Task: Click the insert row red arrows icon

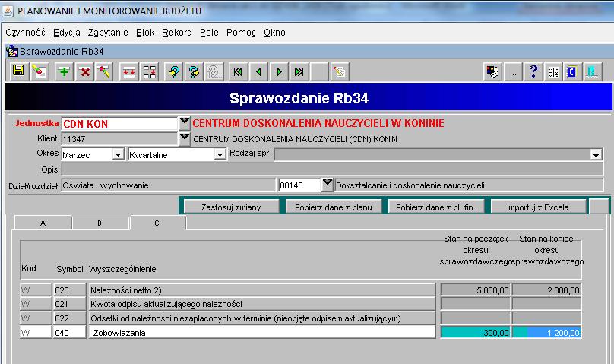Action: click(129, 71)
